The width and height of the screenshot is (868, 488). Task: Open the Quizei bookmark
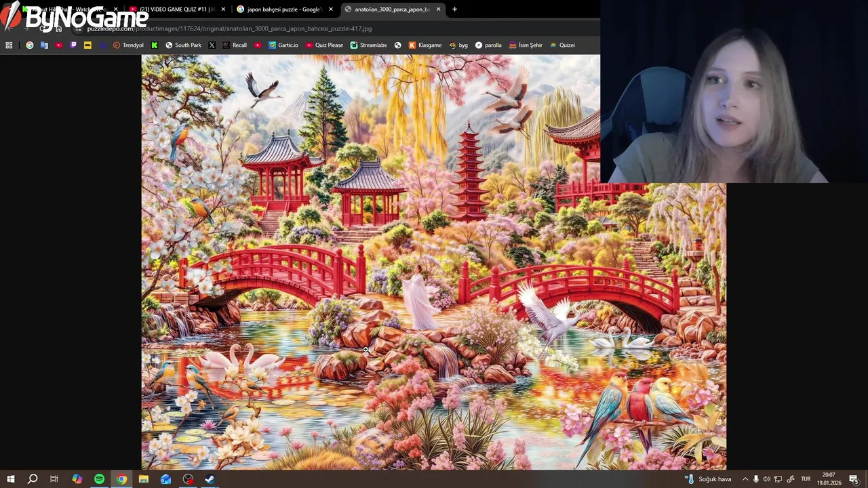coord(562,45)
